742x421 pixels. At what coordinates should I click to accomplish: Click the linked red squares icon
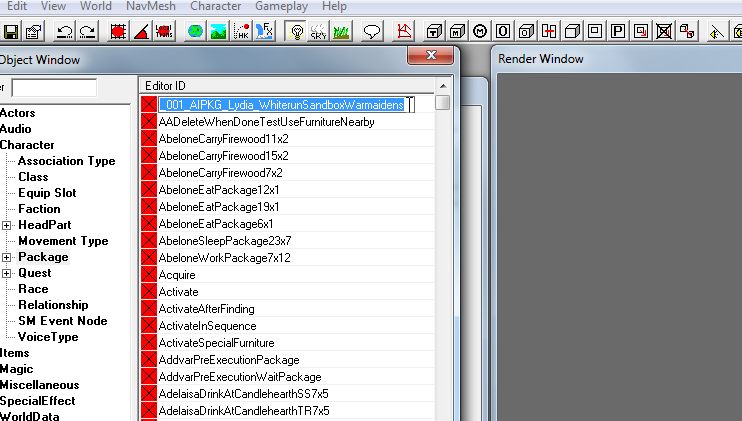pos(687,32)
